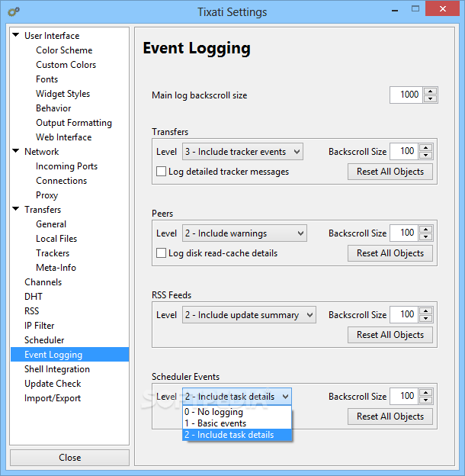Go to Widget Styles settings
The height and width of the screenshot is (476, 465).
point(63,94)
